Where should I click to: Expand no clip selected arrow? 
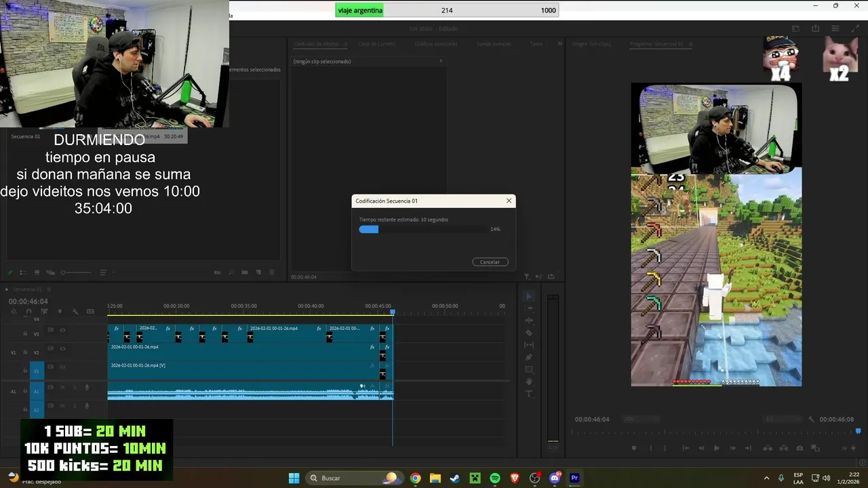[441, 61]
